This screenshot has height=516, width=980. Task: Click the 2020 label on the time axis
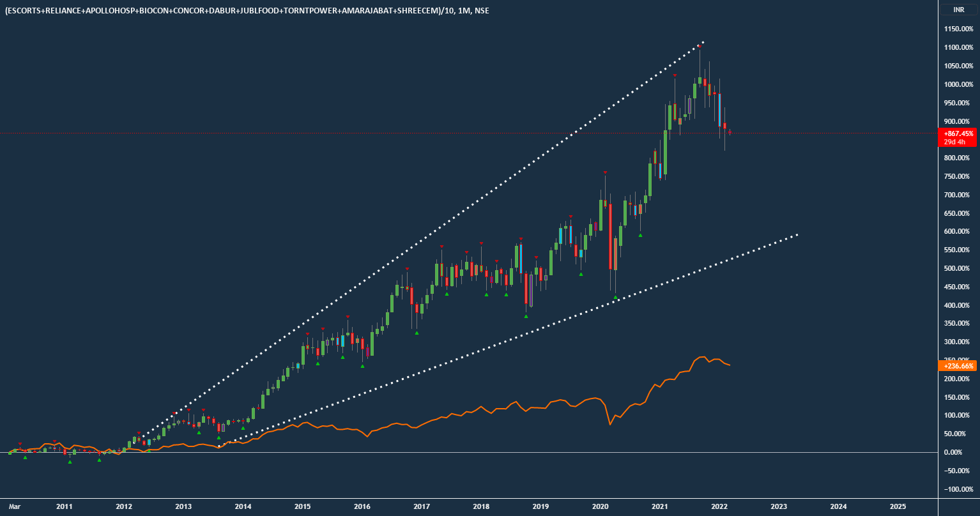601,506
